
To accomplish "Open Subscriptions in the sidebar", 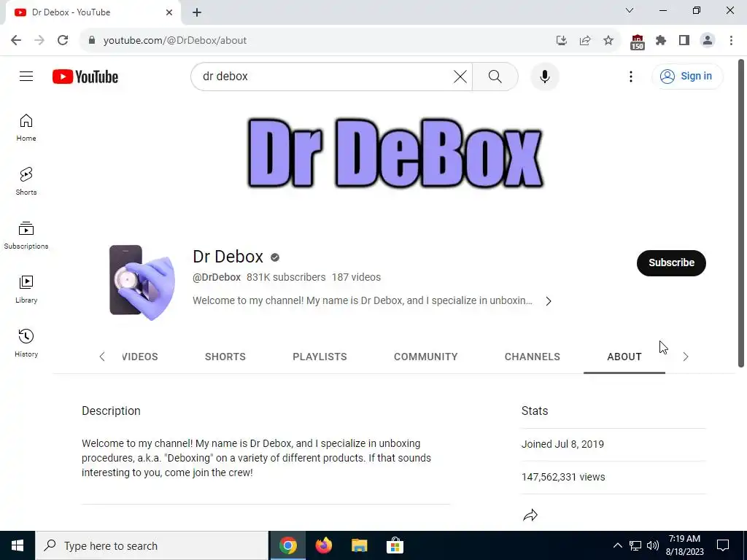I will pyautogui.click(x=26, y=236).
